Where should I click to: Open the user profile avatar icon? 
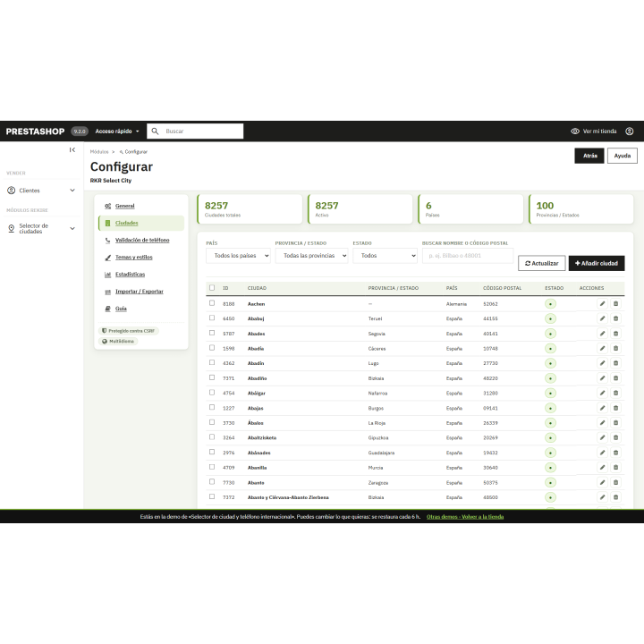coord(629,131)
